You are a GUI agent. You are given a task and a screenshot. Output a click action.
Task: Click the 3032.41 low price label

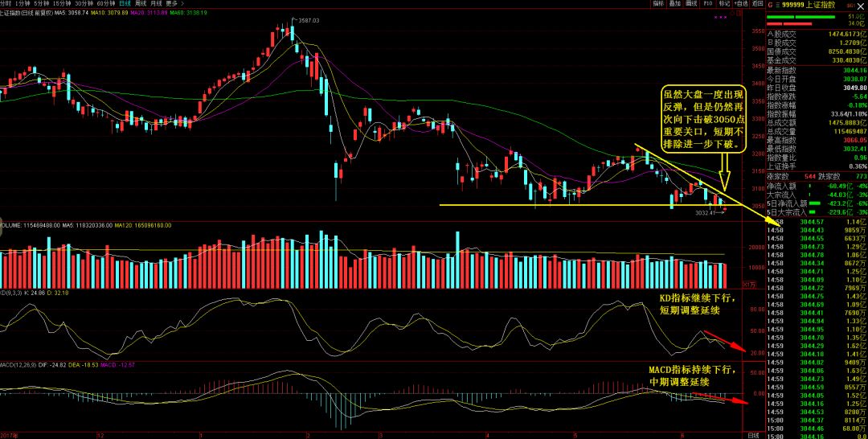pyautogui.click(x=706, y=212)
